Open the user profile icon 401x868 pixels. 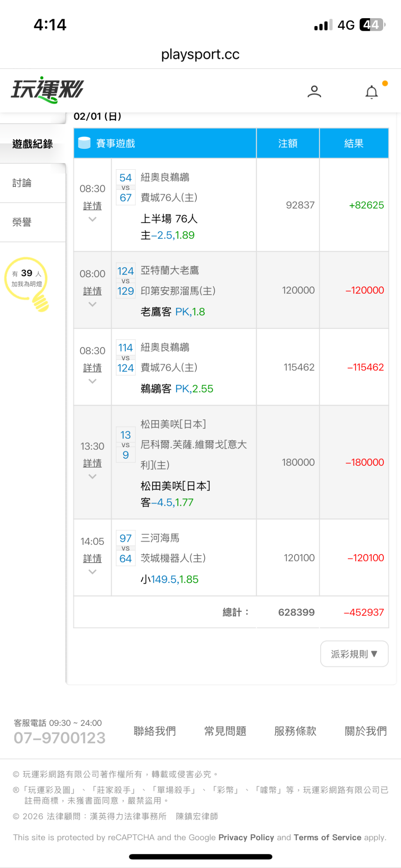pyautogui.click(x=314, y=91)
